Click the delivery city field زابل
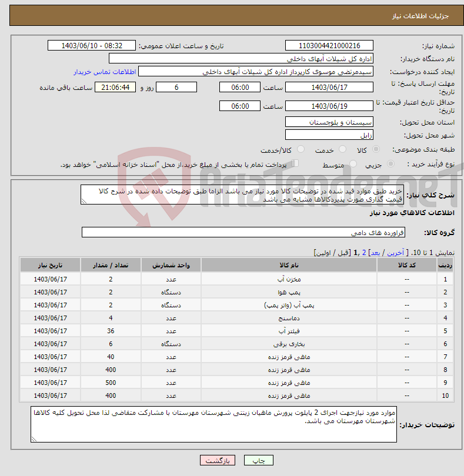This screenshot has height=476, width=464. coord(329,135)
